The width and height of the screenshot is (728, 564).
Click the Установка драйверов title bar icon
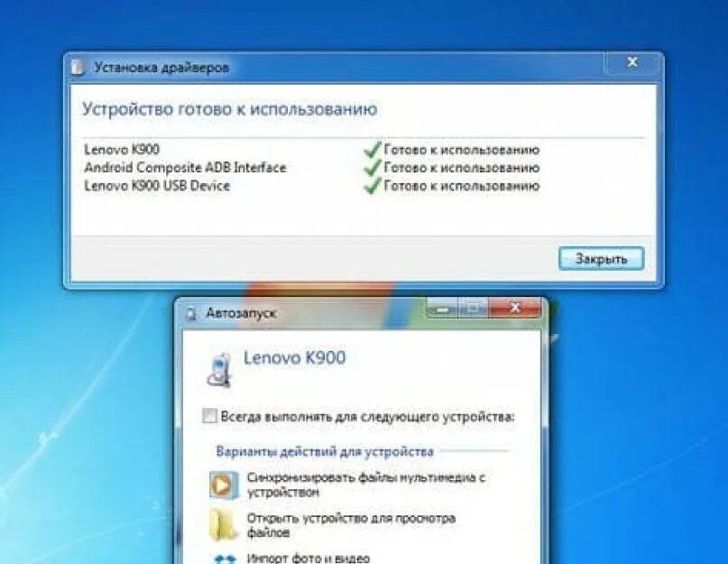click(78, 68)
